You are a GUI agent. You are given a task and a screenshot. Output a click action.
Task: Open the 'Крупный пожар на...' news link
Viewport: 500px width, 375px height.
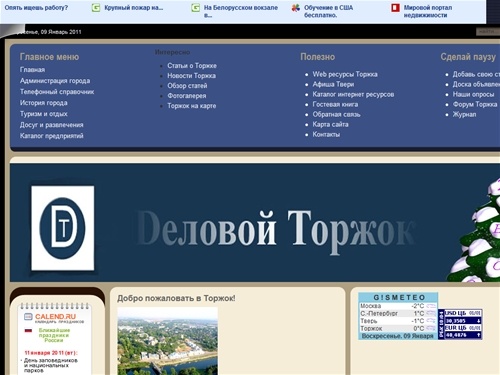coord(134,8)
